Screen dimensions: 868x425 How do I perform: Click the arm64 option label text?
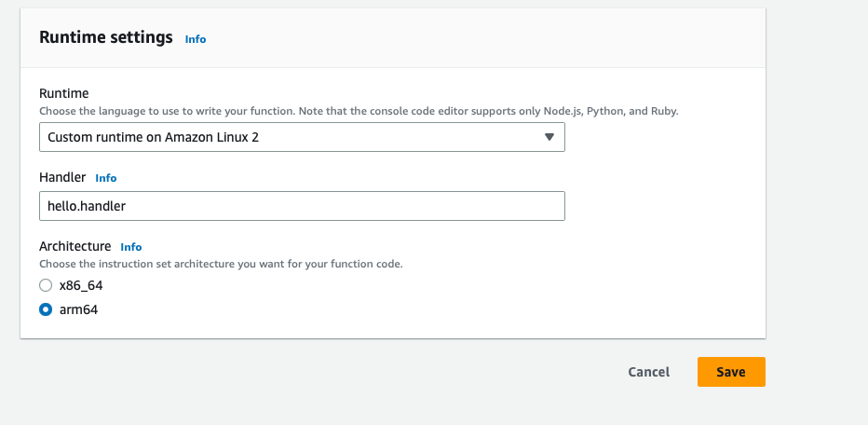[x=78, y=310]
